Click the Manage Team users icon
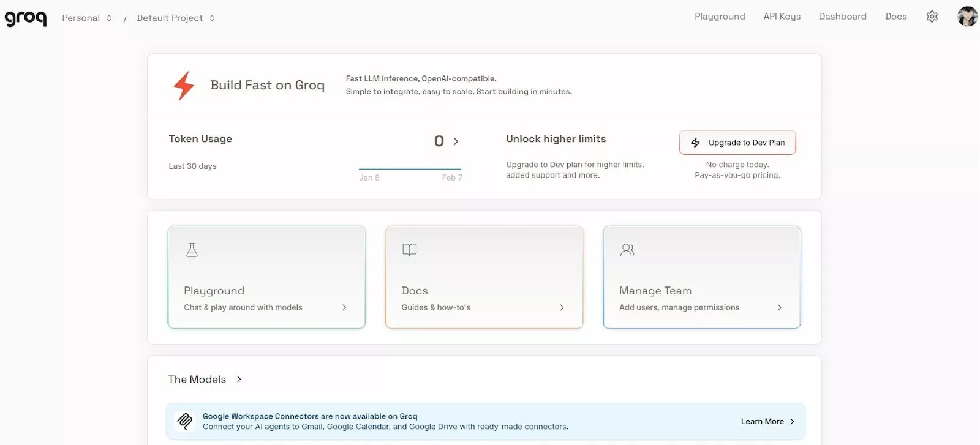980x445 pixels. point(627,250)
